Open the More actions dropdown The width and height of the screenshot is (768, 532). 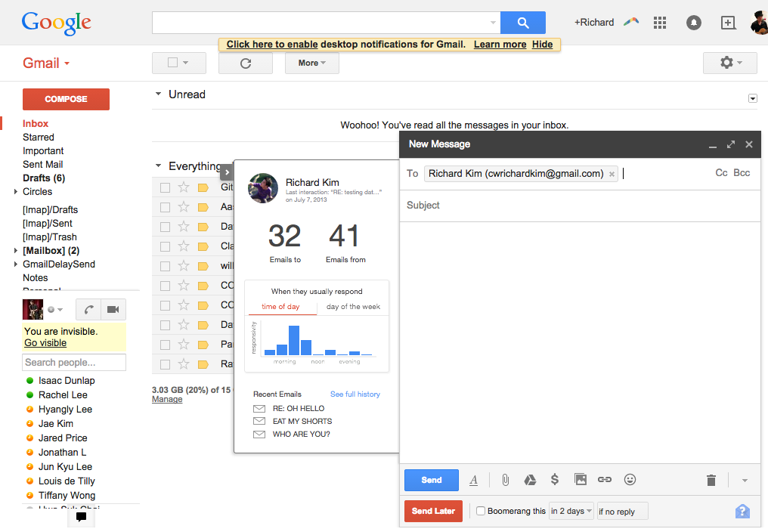pos(312,63)
